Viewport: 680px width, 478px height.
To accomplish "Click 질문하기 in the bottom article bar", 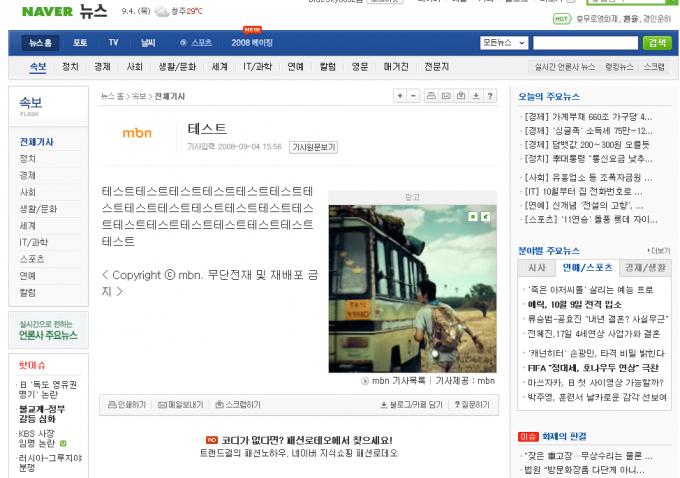I will pyautogui.click(x=472, y=405).
